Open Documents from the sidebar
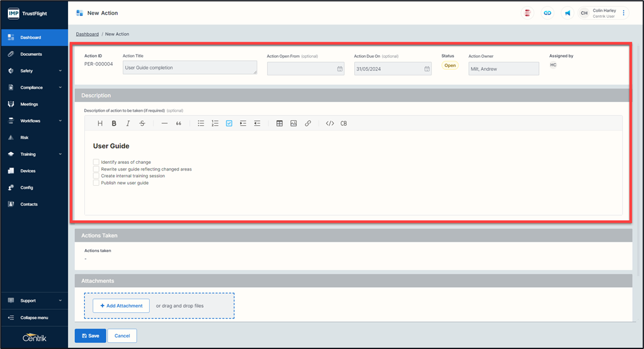 coord(31,54)
